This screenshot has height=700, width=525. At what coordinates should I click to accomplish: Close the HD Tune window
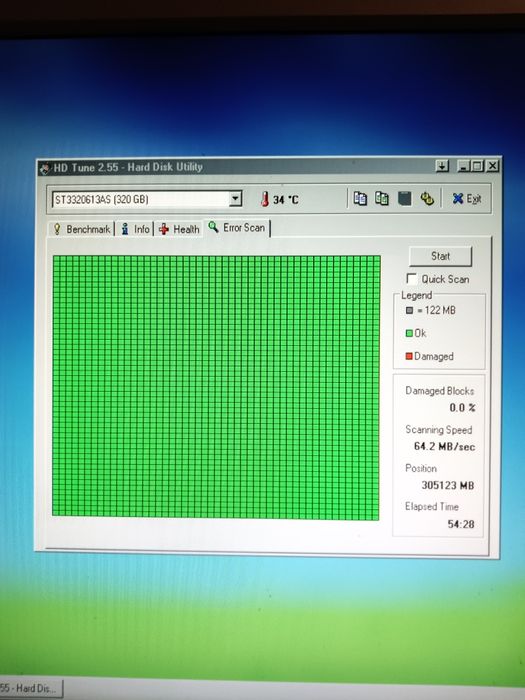tap(492, 166)
